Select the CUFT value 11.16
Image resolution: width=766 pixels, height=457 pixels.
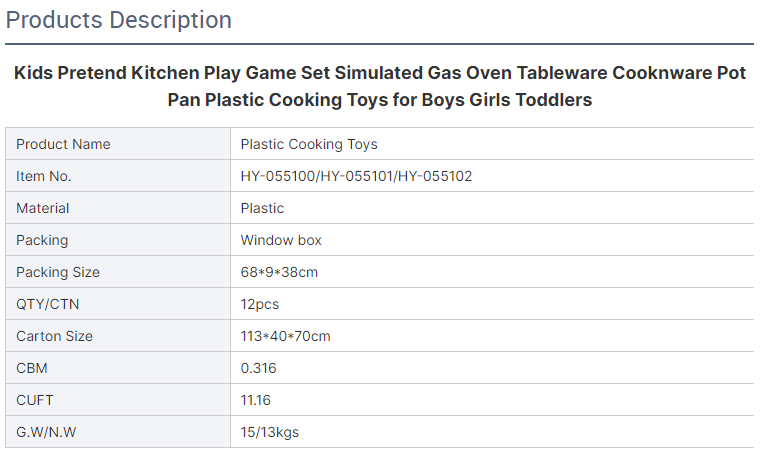pos(255,400)
